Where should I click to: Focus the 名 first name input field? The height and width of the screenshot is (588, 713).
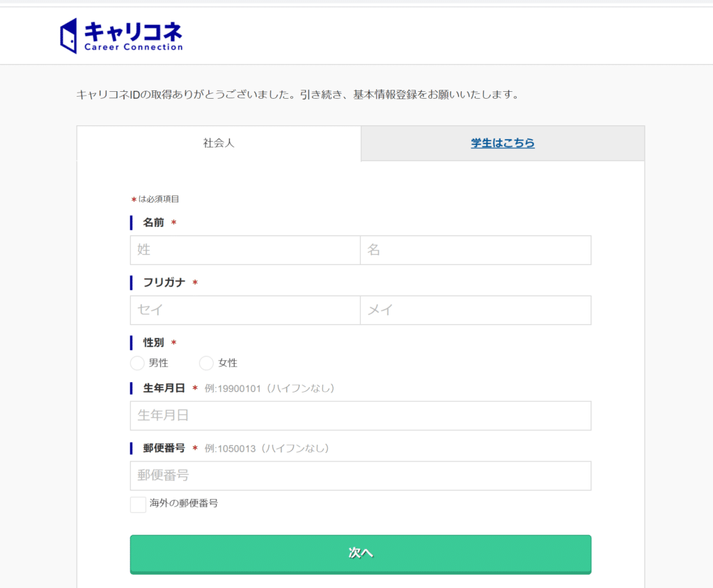pyautogui.click(x=476, y=250)
